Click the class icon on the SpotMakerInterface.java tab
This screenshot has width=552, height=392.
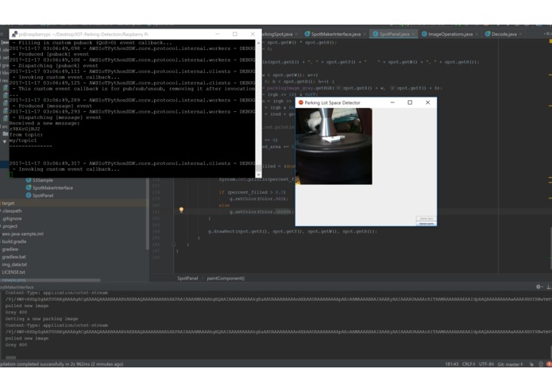pos(307,34)
